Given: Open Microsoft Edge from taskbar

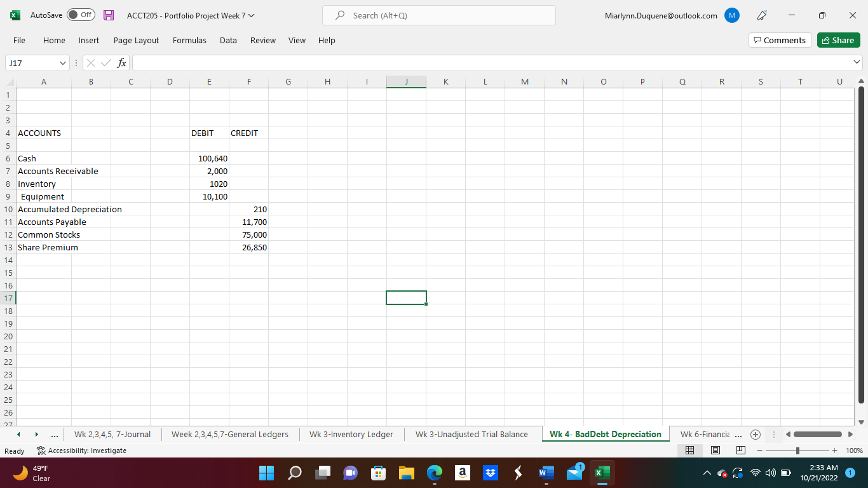Looking at the screenshot, I should pos(434,473).
